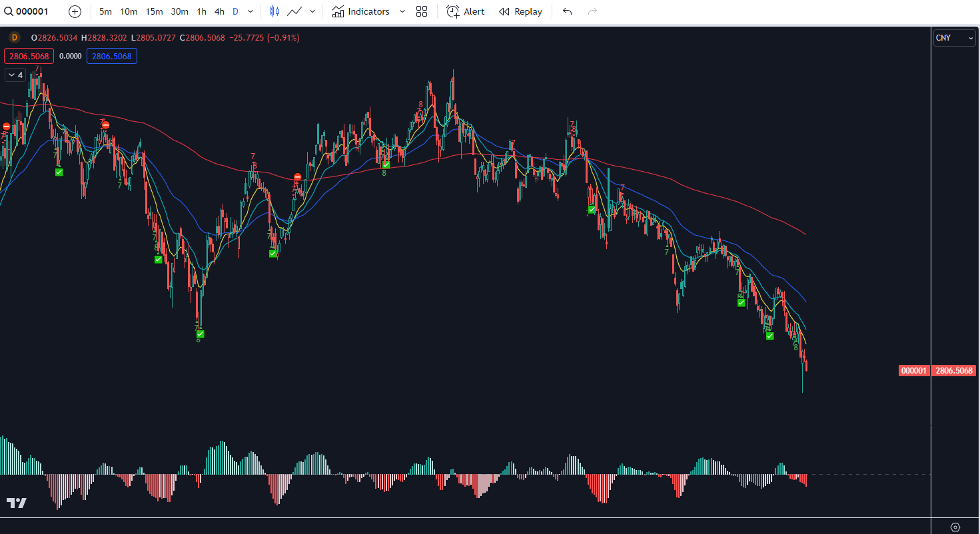
Task: Click the redo arrow icon
Action: 592,11
